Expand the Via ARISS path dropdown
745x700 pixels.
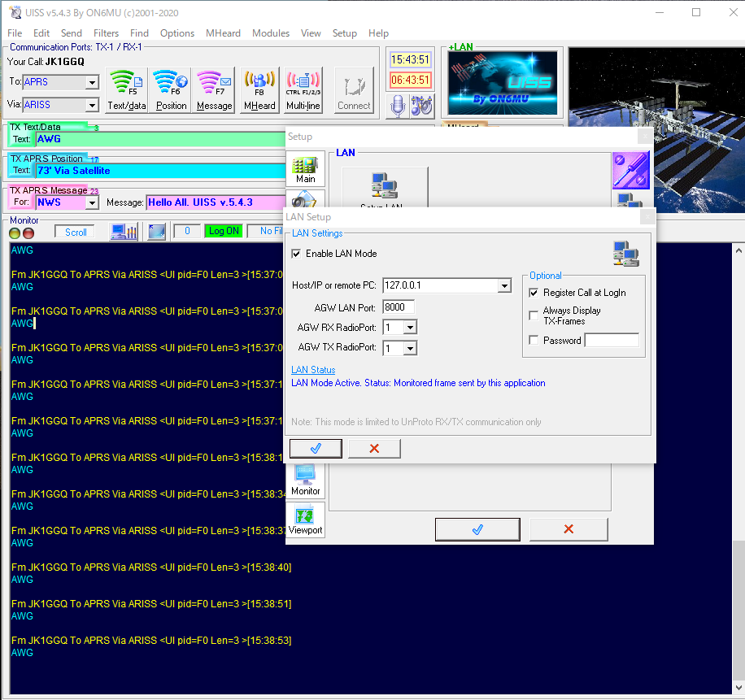coord(92,105)
